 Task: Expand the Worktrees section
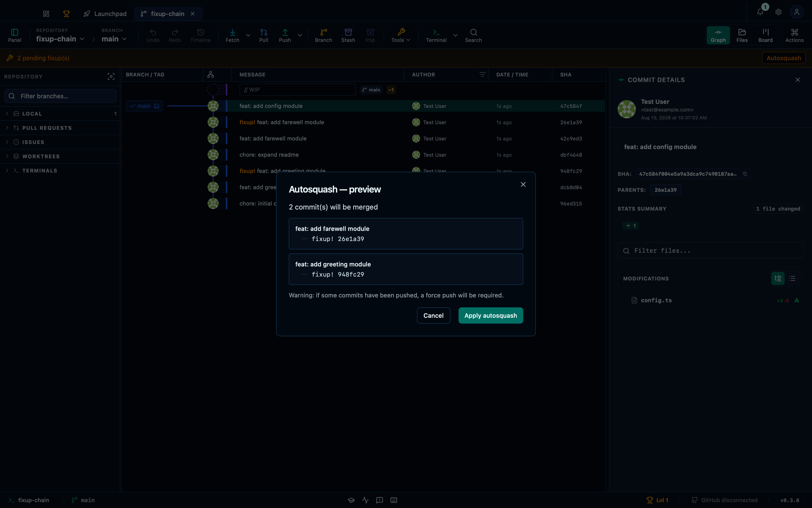click(x=60, y=156)
